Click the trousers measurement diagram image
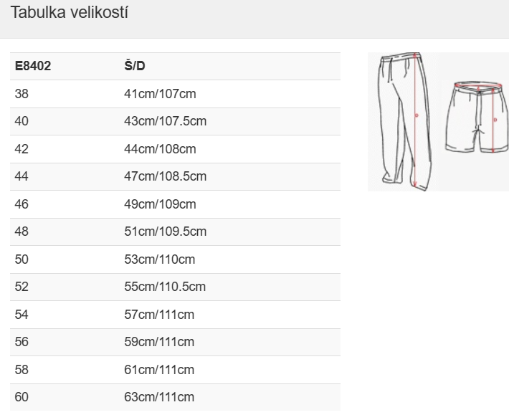The width and height of the screenshot is (509, 420). coord(406,122)
